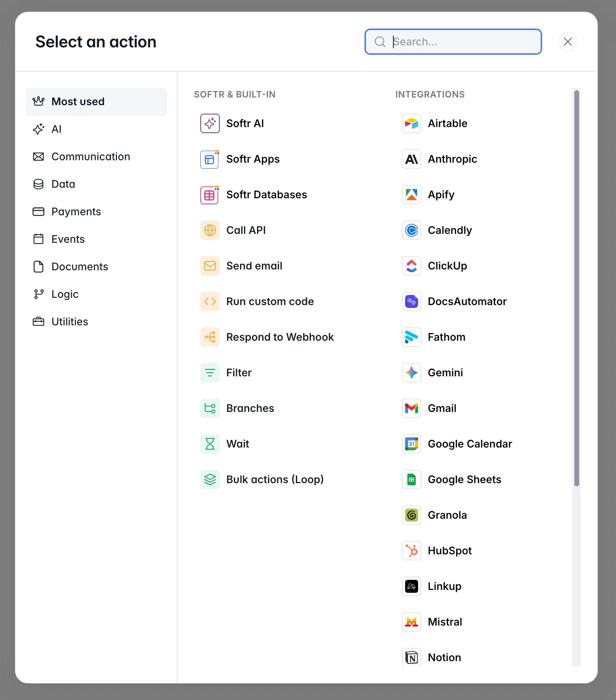Click the integrations list scrollbar
This screenshot has width=616, height=700.
coord(576,288)
